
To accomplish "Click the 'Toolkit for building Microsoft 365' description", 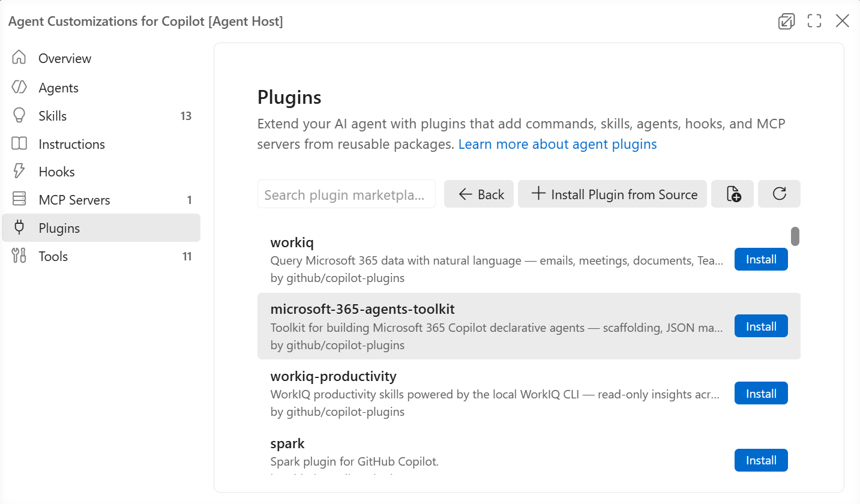I will point(497,328).
